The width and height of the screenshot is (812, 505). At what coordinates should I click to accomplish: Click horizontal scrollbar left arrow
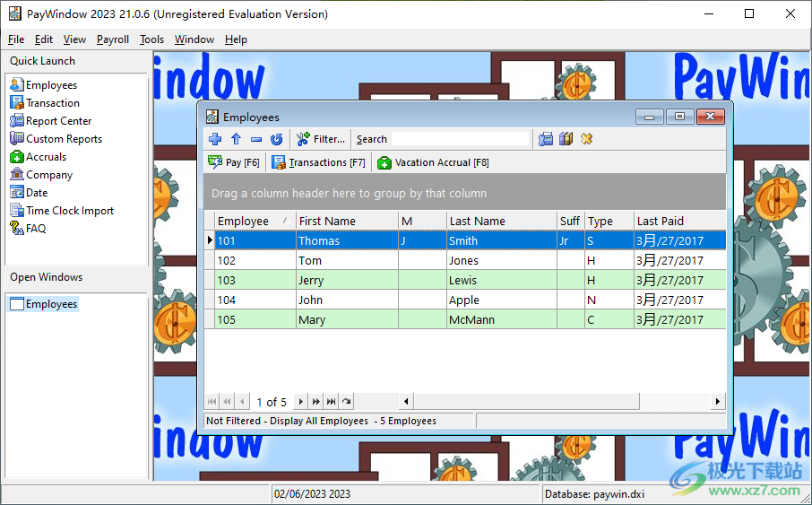(406, 401)
